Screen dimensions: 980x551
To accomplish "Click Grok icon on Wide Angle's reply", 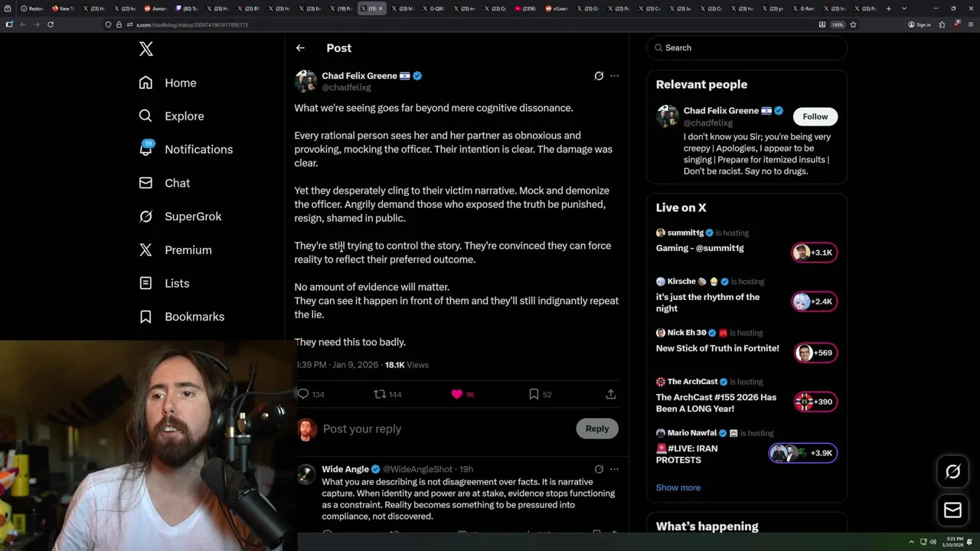I will (x=599, y=469).
